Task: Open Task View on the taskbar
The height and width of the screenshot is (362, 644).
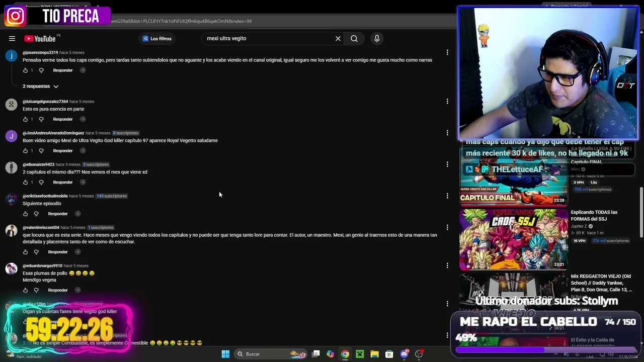Action: 316,354
